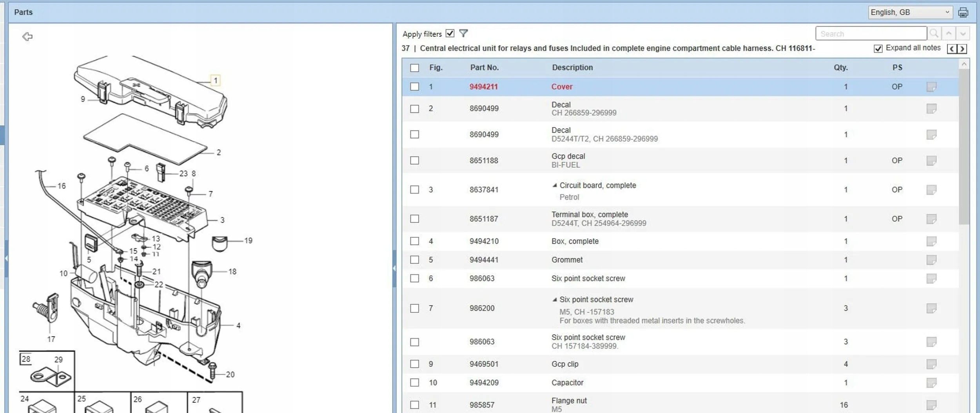The height and width of the screenshot is (413, 980).
Task: Collapse Six point socket screw 986200 notes
Action: pos(554,300)
